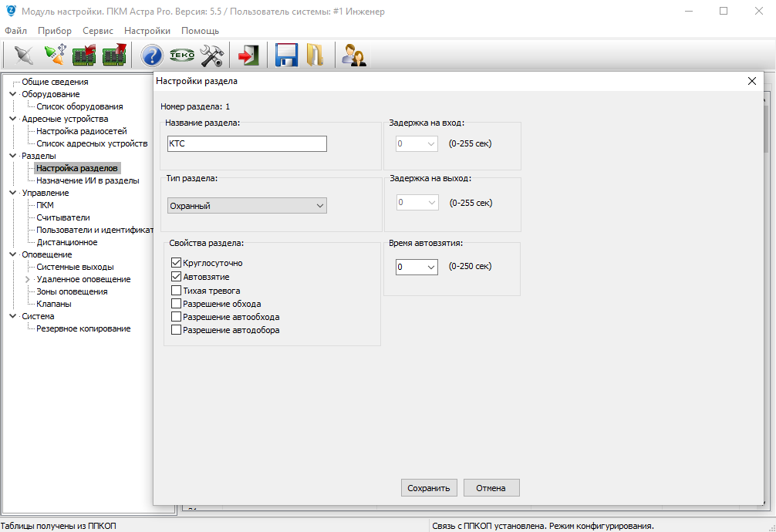Click application logo in title bar

coord(11,11)
